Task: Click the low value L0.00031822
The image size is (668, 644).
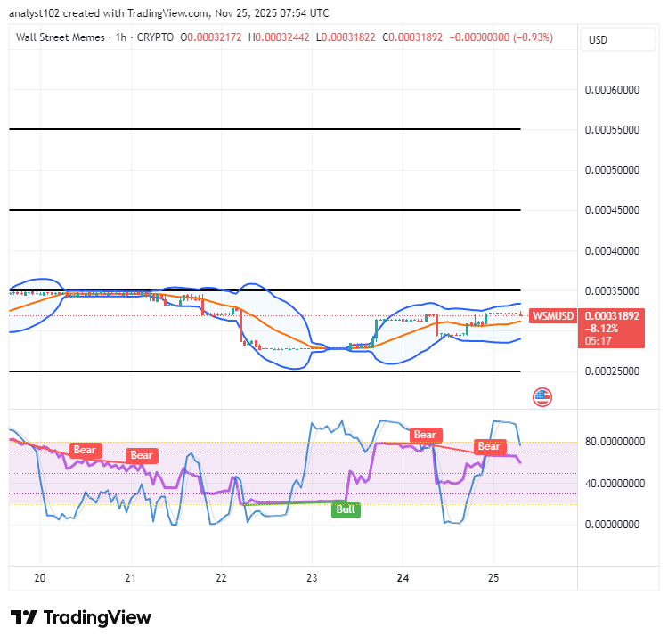Action: pyautogui.click(x=346, y=37)
